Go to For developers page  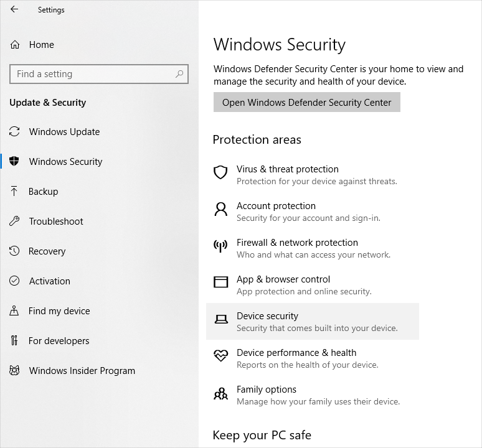pos(59,341)
